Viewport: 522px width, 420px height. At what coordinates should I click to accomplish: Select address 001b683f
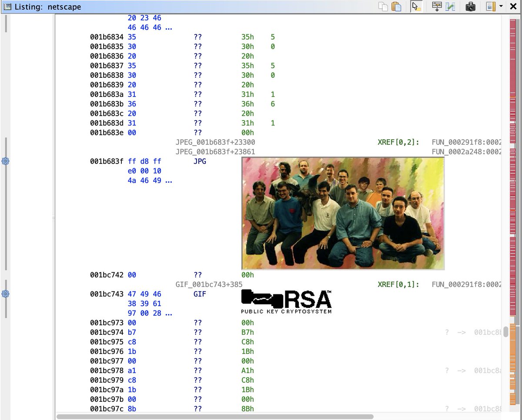107,161
